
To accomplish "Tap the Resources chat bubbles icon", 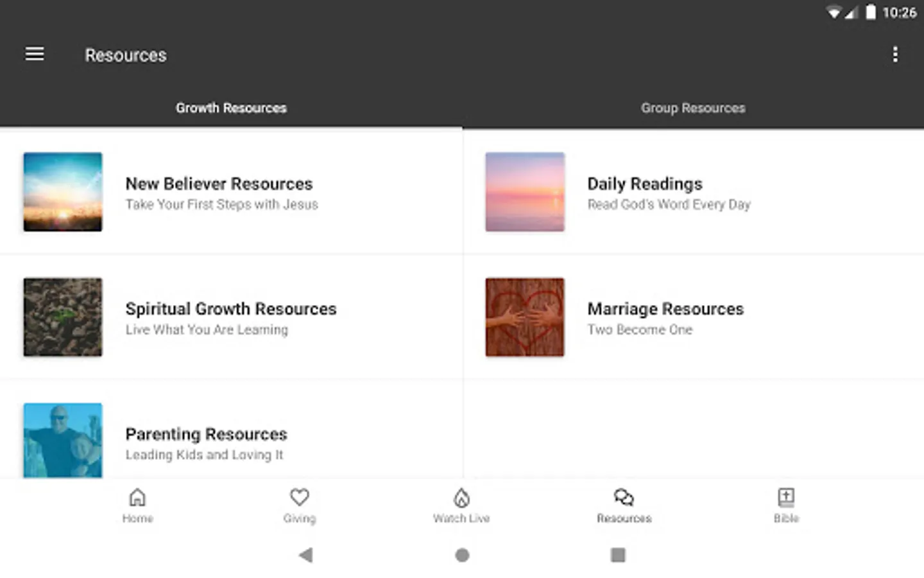I will click(x=624, y=498).
